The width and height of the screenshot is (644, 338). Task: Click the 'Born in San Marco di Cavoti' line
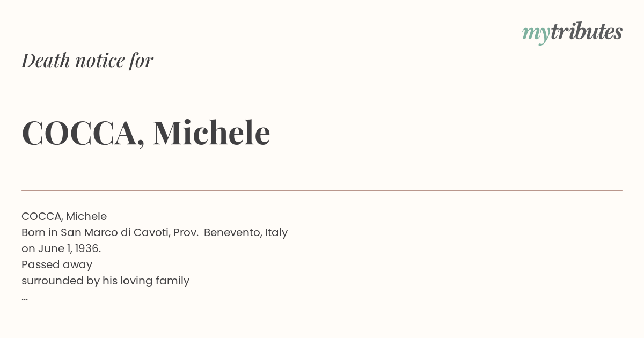pyautogui.click(x=155, y=232)
